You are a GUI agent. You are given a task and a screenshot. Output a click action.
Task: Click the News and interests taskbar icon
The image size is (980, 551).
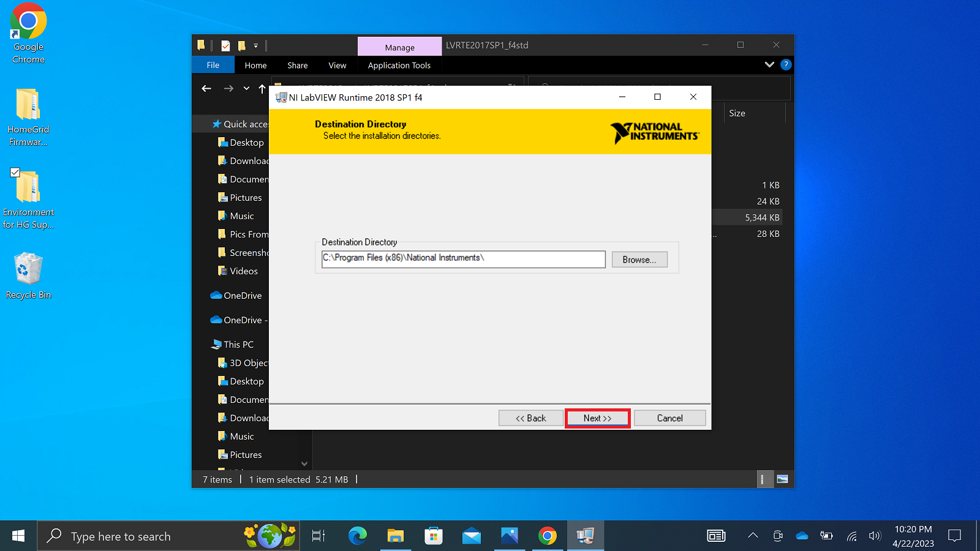pyautogui.click(x=716, y=536)
